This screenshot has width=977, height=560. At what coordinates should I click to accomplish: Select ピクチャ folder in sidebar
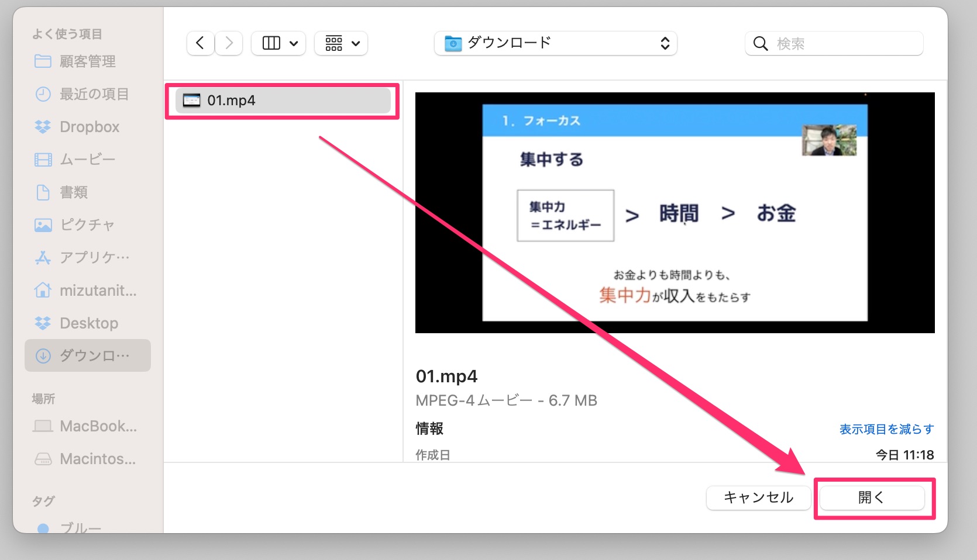click(87, 225)
